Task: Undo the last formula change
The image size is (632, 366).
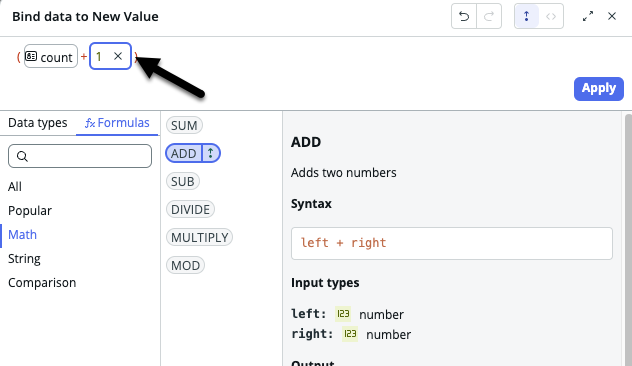Action: [x=464, y=17]
